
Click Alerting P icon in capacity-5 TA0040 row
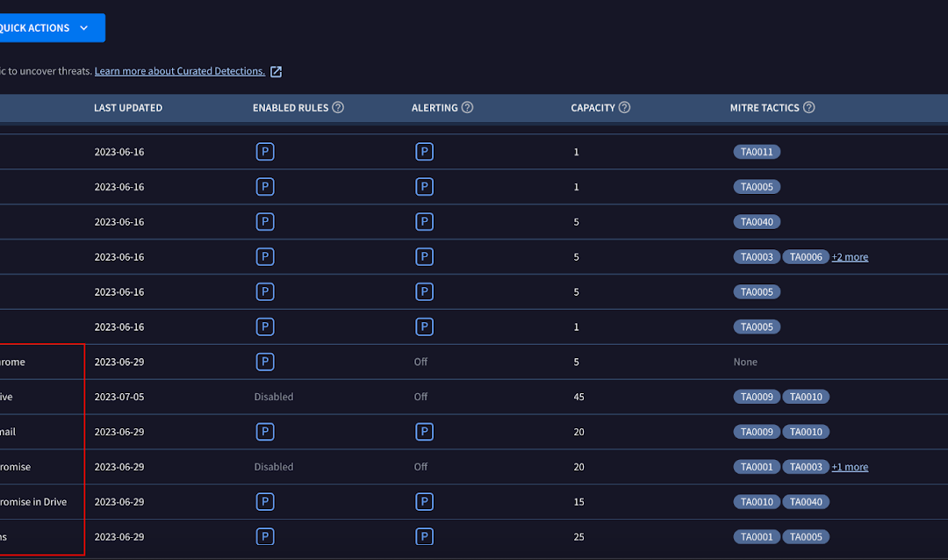tap(425, 222)
